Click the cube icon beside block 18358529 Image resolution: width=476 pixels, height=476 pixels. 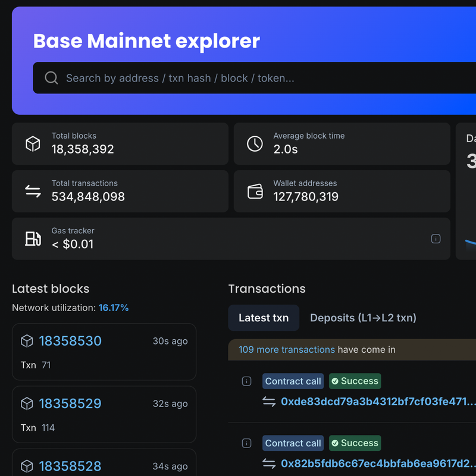pyautogui.click(x=27, y=403)
